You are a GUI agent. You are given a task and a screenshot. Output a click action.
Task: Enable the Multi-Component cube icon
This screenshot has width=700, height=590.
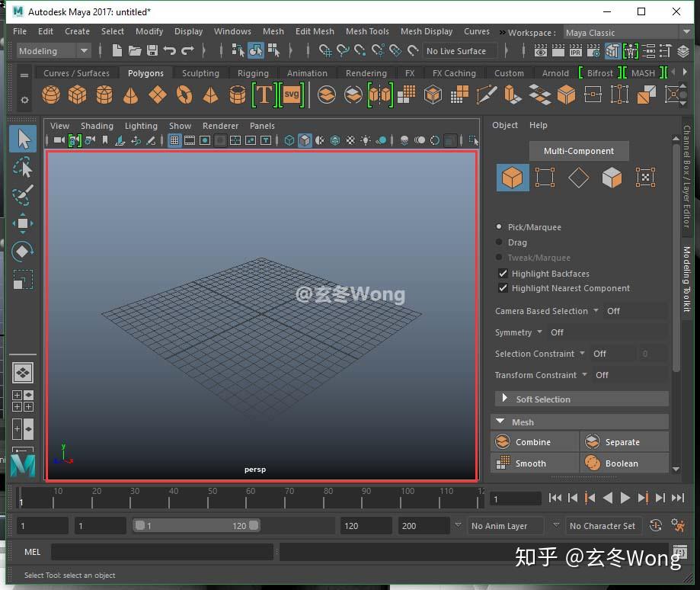pyautogui.click(x=512, y=178)
